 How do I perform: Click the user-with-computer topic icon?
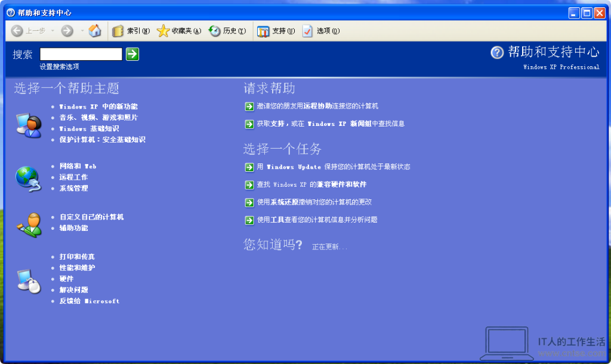[x=29, y=125]
